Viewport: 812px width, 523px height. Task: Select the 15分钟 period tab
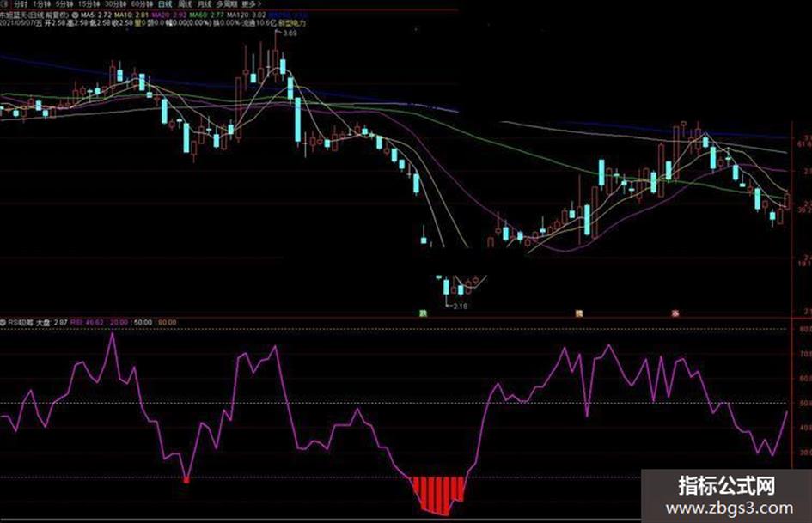tap(89, 4)
